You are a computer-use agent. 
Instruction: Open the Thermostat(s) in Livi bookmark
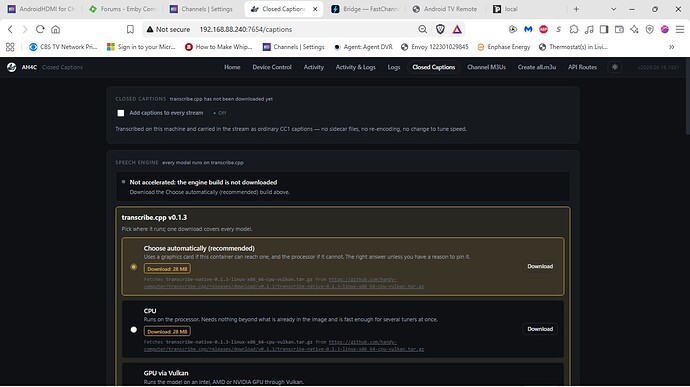click(x=573, y=47)
